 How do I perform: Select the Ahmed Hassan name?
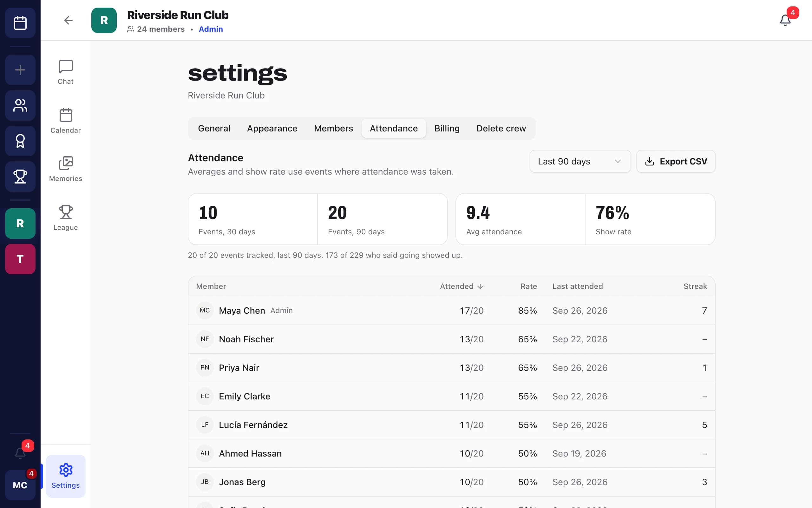coord(250,453)
